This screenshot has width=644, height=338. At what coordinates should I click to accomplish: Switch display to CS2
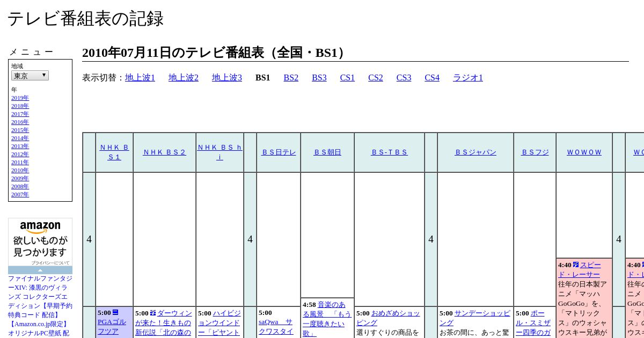(376, 78)
